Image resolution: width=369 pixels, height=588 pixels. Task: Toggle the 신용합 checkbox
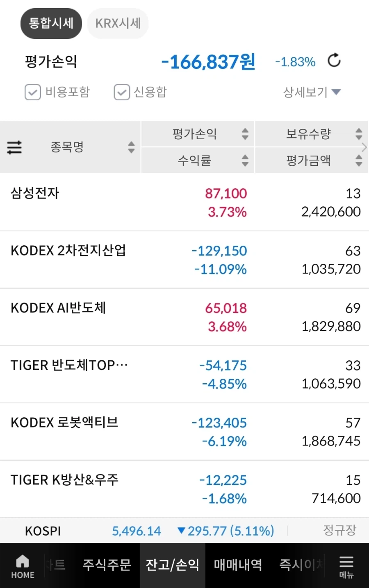point(122,92)
